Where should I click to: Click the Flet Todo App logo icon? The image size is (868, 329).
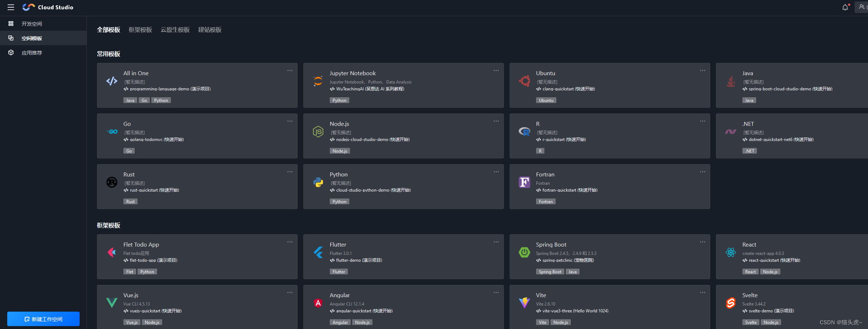(112, 252)
